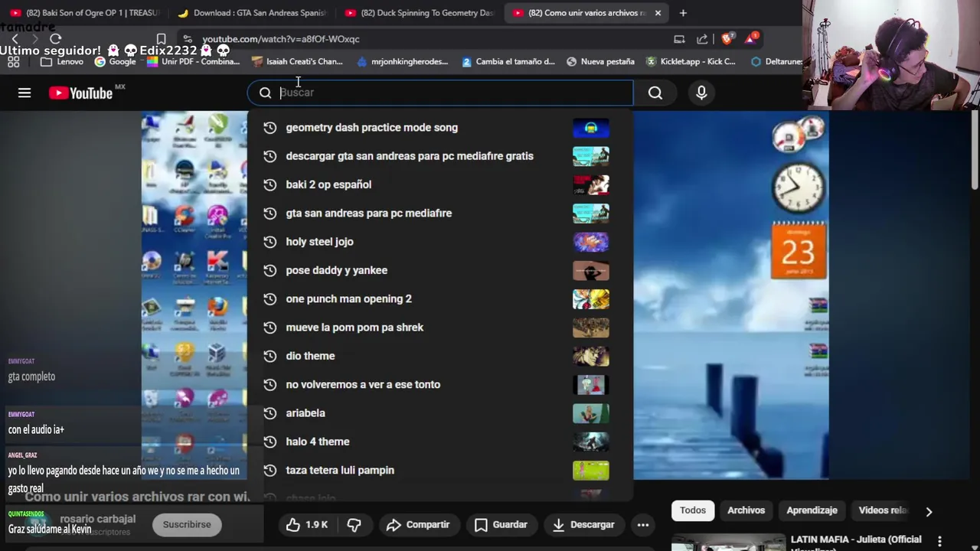Viewport: 980px width, 551px height.
Task: Click the Brave share icon
Action: pos(702,39)
